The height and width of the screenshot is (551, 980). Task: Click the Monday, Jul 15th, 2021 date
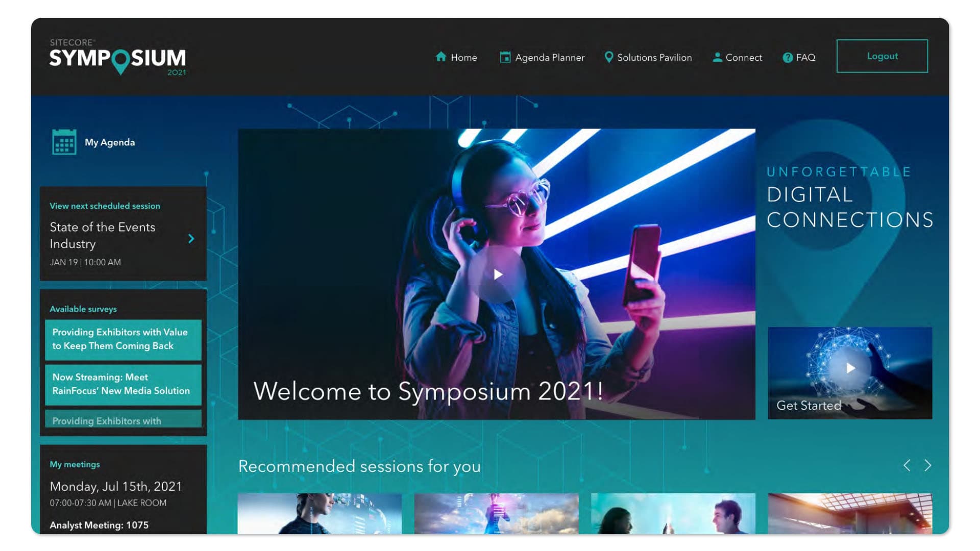[116, 486]
